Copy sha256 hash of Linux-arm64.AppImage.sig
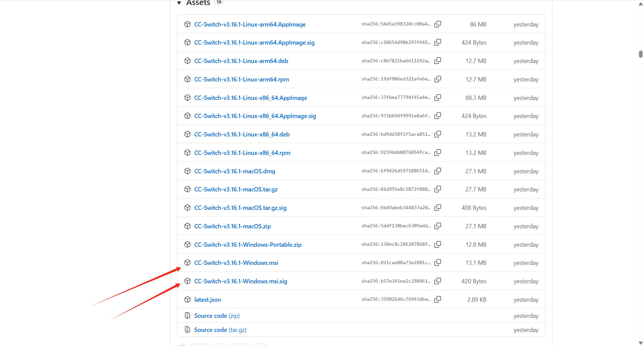 438,42
